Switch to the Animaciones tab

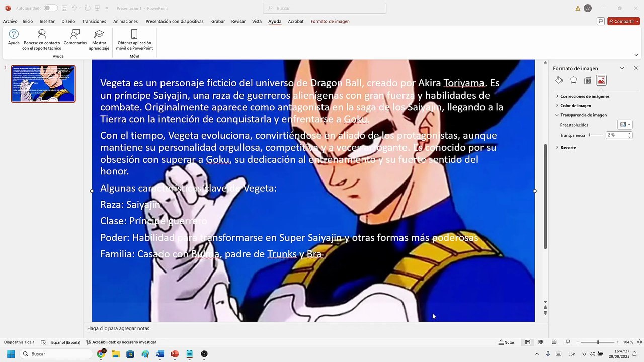(125, 21)
